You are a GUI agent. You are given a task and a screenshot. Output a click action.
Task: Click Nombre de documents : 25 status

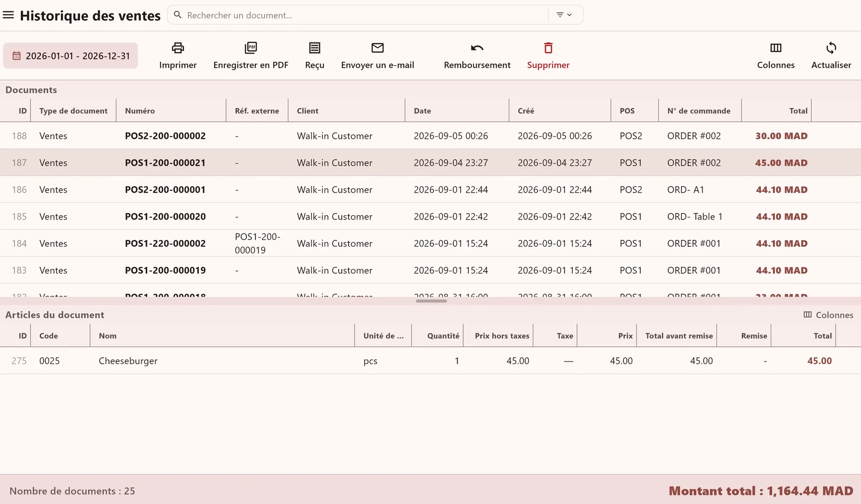[x=72, y=491]
